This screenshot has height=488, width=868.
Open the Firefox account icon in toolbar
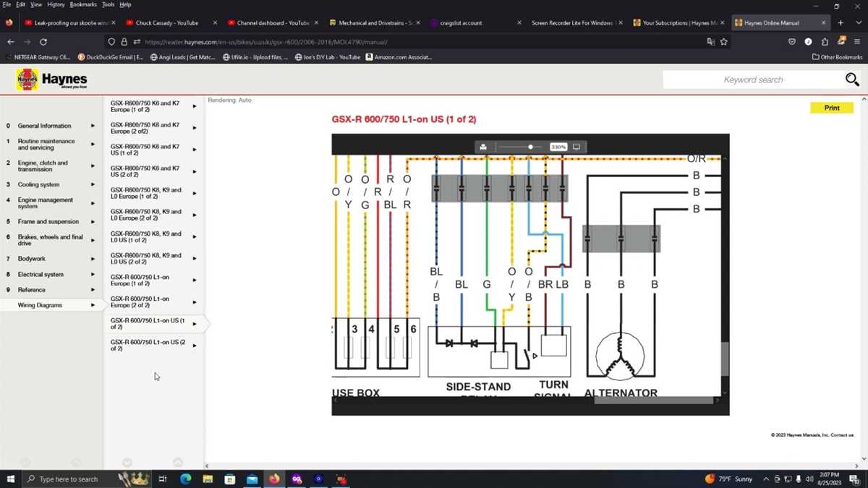click(x=808, y=42)
